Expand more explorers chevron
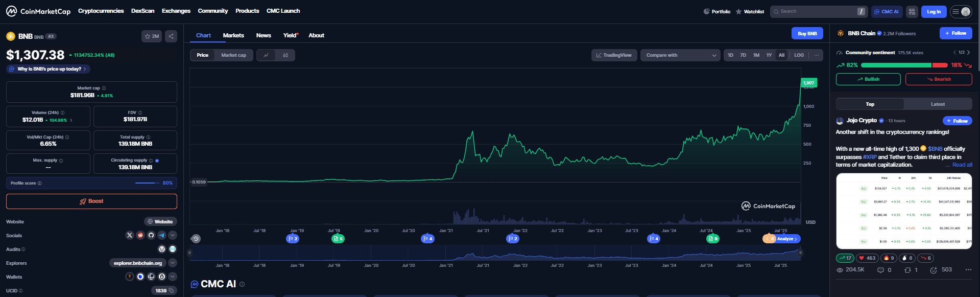 [x=173, y=263]
